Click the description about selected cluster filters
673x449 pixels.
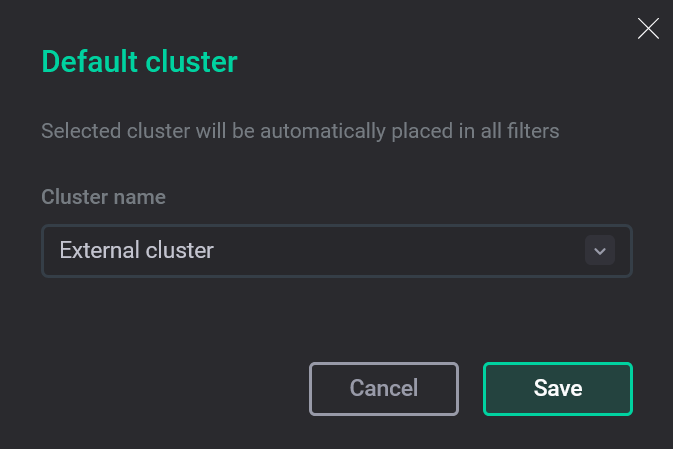point(300,130)
